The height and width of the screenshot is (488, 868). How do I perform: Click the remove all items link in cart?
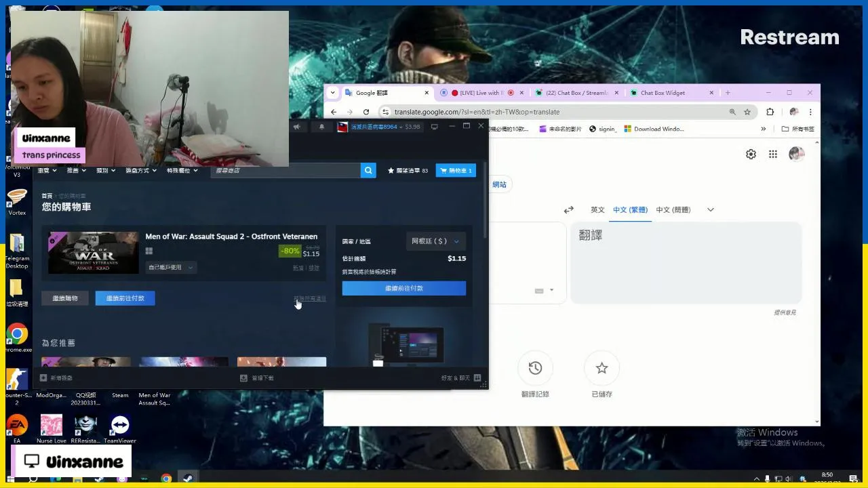tap(310, 299)
